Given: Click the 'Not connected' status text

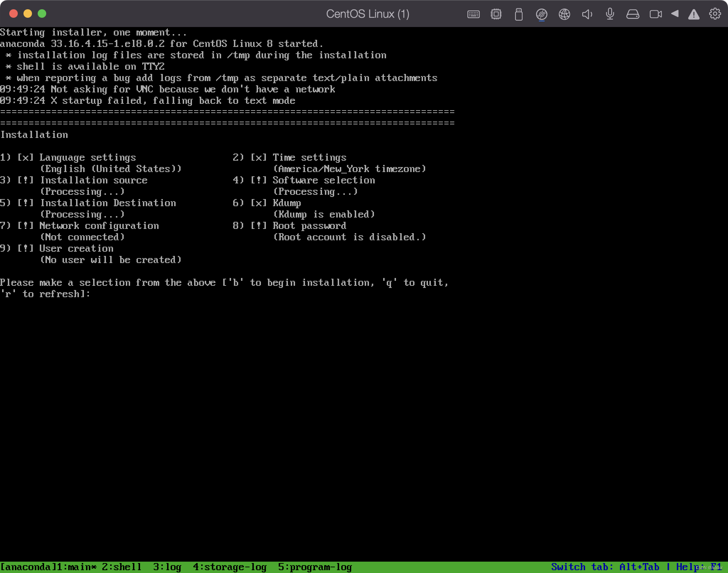Looking at the screenshot, I should coord(82,237).
